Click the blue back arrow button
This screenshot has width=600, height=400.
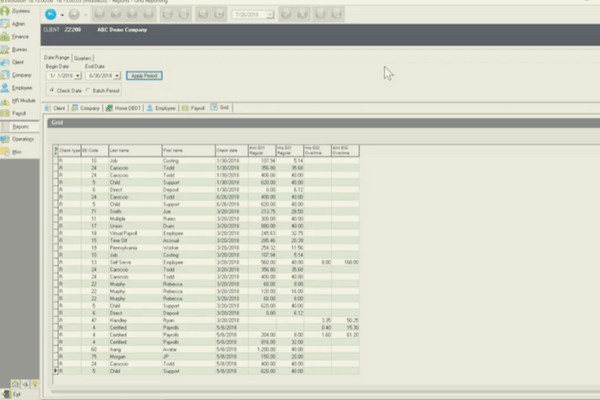(x=51, y=15)
